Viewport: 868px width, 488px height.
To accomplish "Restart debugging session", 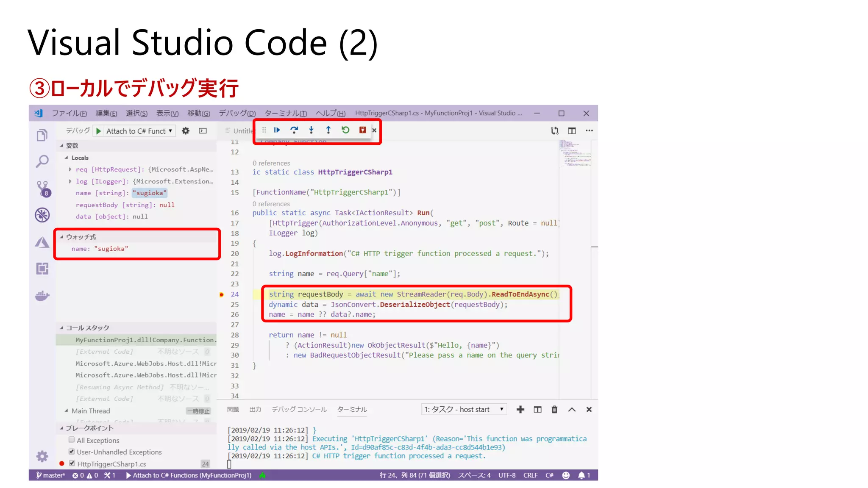I will [x=345, y=130].
